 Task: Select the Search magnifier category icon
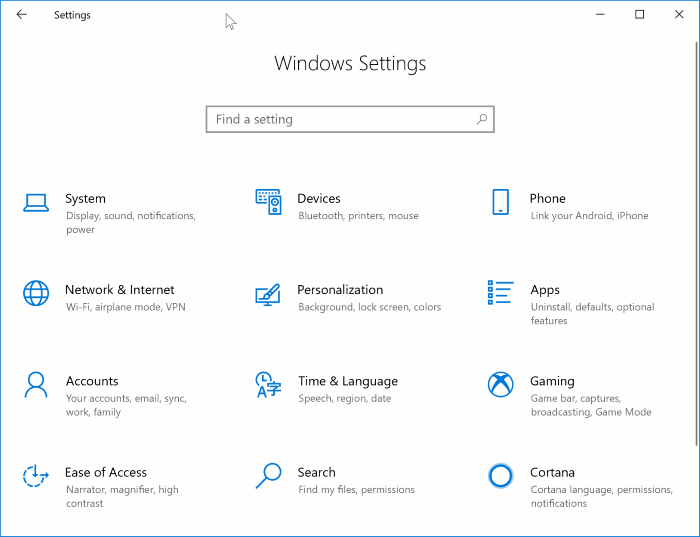(x=268, y=476)
